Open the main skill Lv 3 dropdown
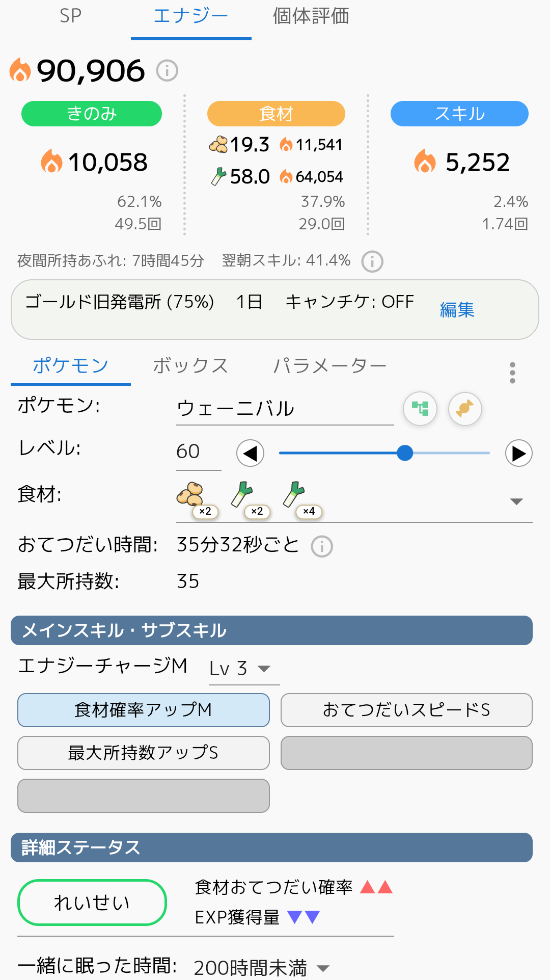 [243, 669]
